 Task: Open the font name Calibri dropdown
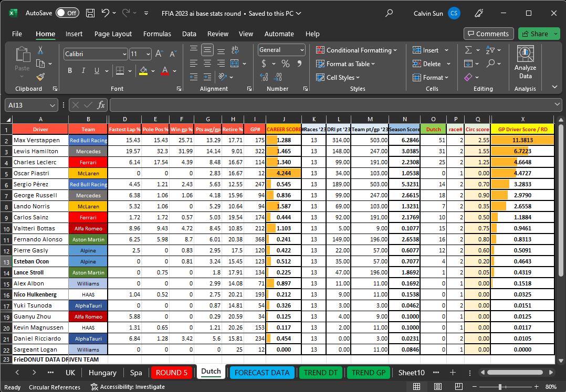124,54
